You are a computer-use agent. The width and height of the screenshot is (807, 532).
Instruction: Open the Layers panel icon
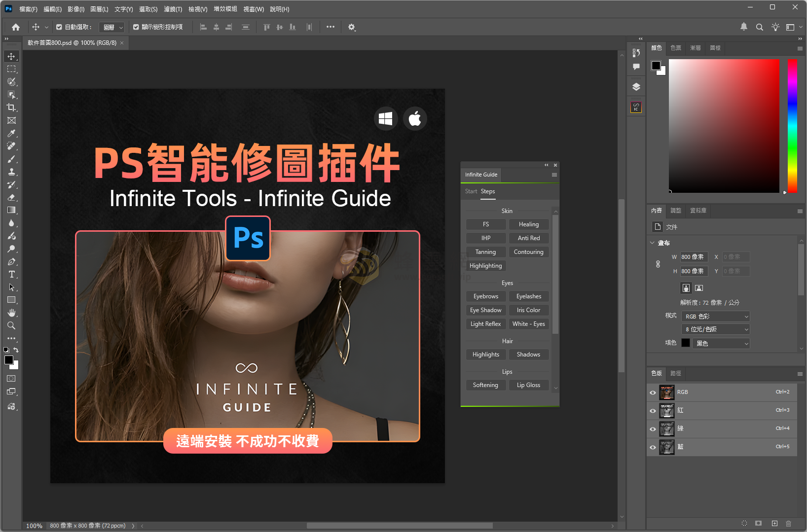pos(636,87)
